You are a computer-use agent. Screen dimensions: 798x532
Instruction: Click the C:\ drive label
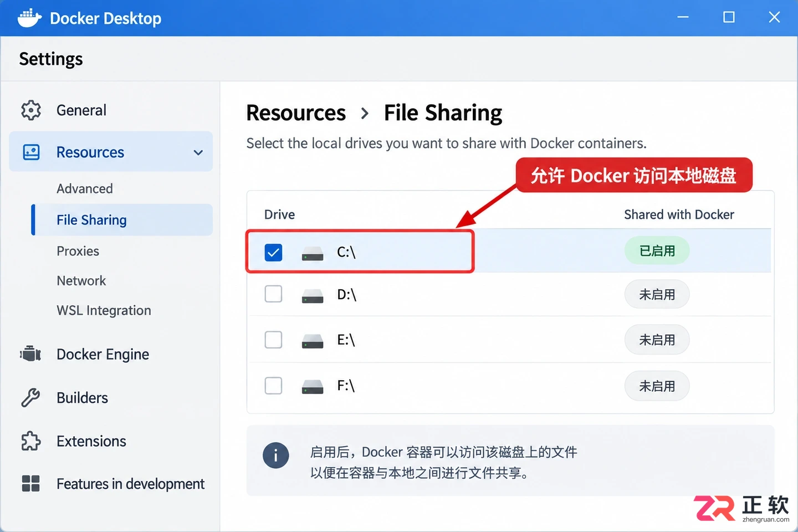(346, 252)
